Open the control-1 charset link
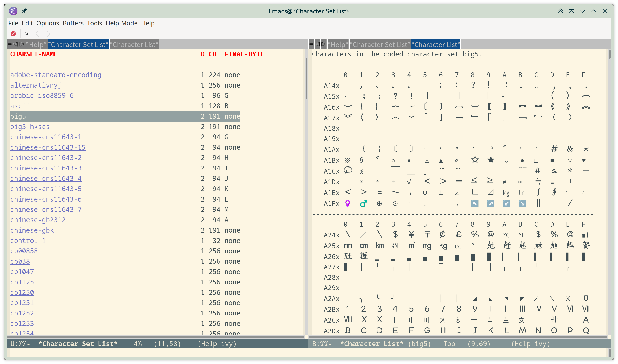The height and width of the screenshot is (364, 618). (x=28, y=241)
